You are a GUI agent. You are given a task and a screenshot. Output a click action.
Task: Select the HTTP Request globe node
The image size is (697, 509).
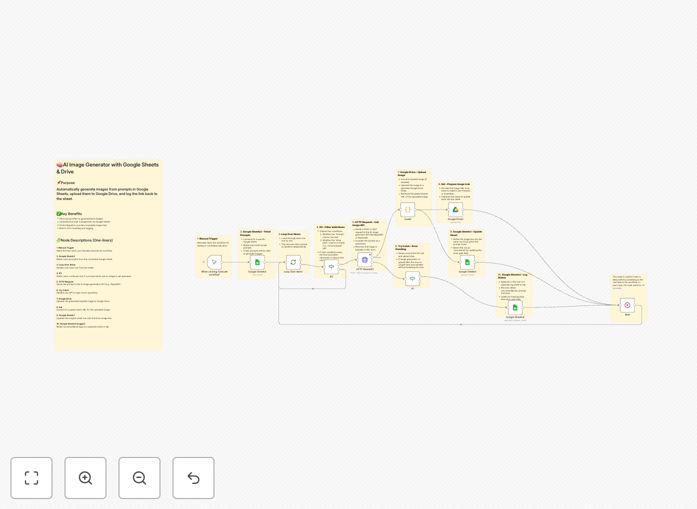click(365, 260)
